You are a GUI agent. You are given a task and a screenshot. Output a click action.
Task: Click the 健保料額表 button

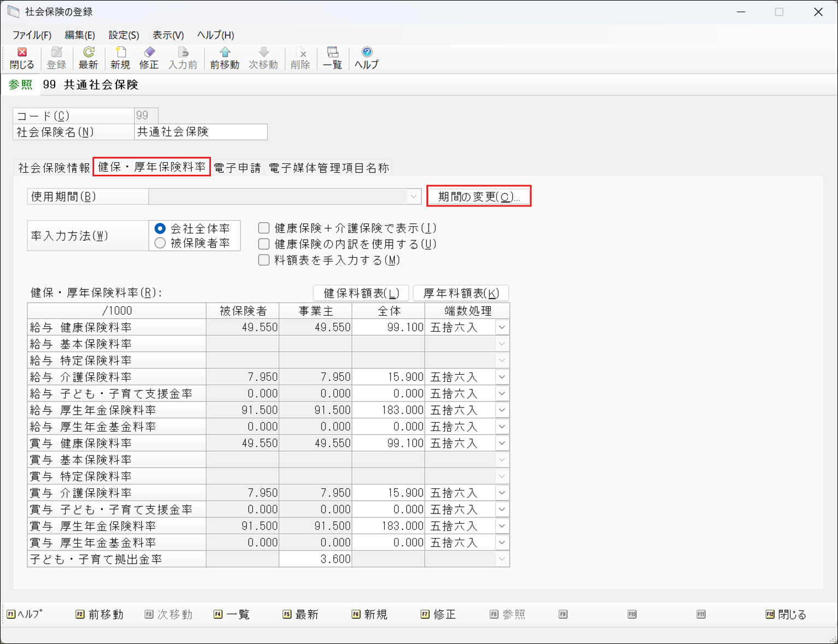361,293
